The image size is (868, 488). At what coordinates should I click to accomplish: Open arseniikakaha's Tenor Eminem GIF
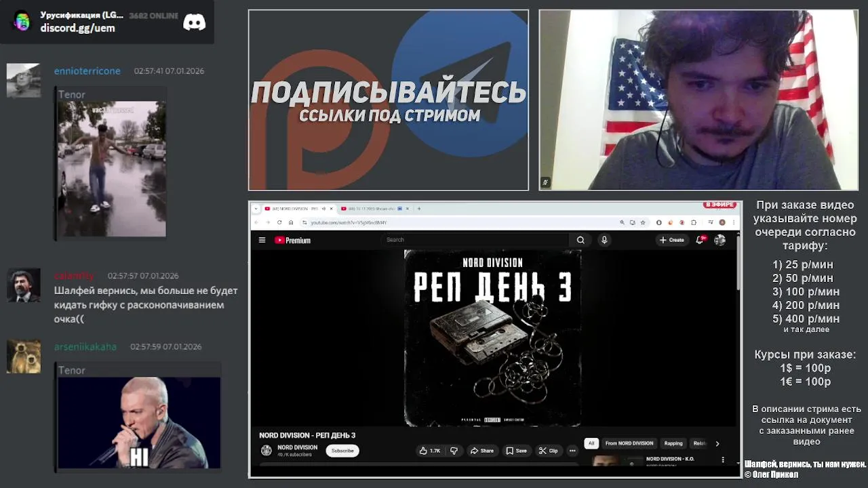point(139,423)
